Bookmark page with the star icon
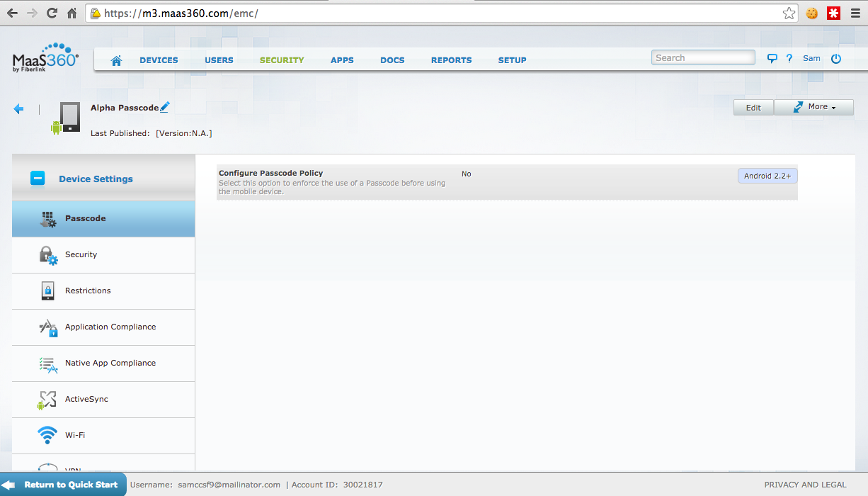 (789, 13)
